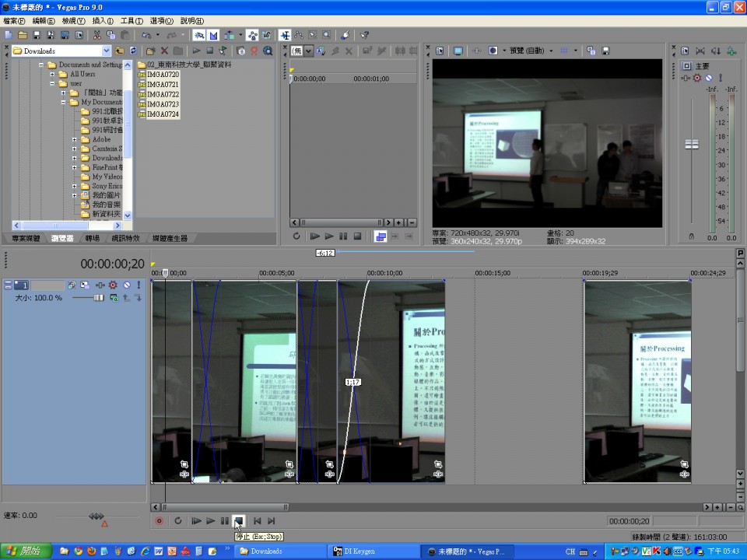Click Pause in timeline transport bar
The width and height of the screenshot is (747, 560).
pyautogui.click(x=225, y=521)
